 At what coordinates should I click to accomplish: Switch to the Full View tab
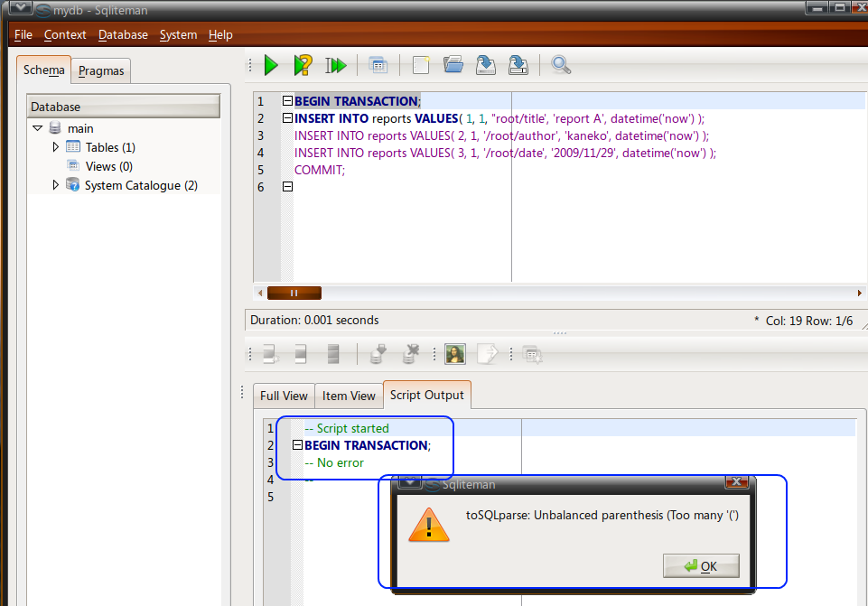pos(284,396)
